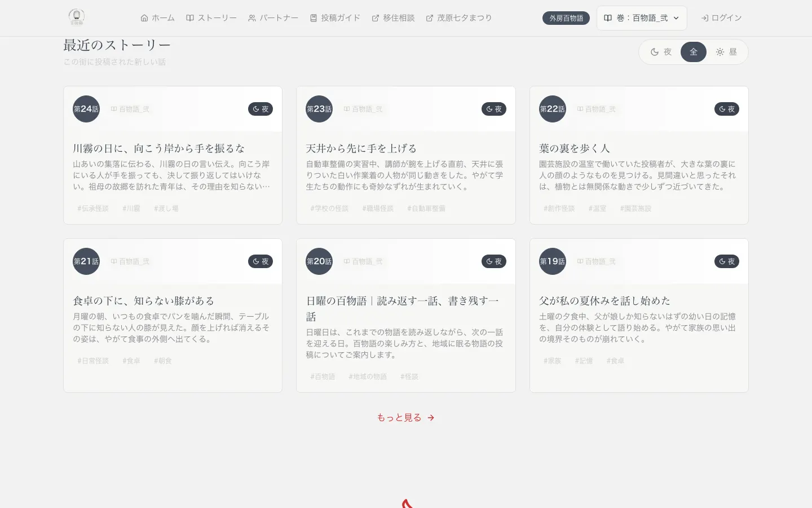Click the 夜 moon badge on 第20話 card
The image size is (812, 508).
click(494, 261)
